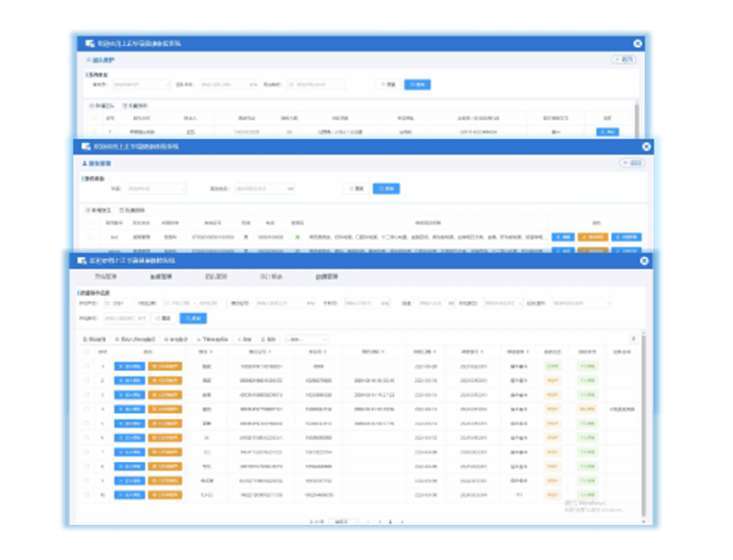Open the first dropdown in the top window filter
Image resolution: width=733 pixels, height=560 pixels.
[x=141, y=84]
